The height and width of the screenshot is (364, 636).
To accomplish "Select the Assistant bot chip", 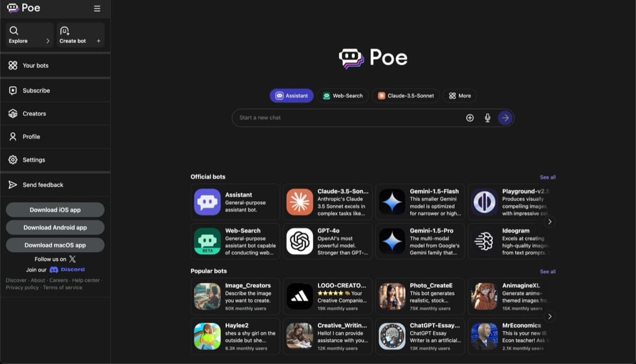I will click(291, 95).
